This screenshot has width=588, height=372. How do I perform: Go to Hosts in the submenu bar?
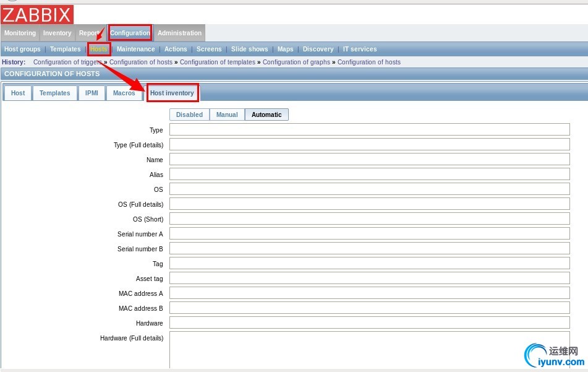coord(99,49)
